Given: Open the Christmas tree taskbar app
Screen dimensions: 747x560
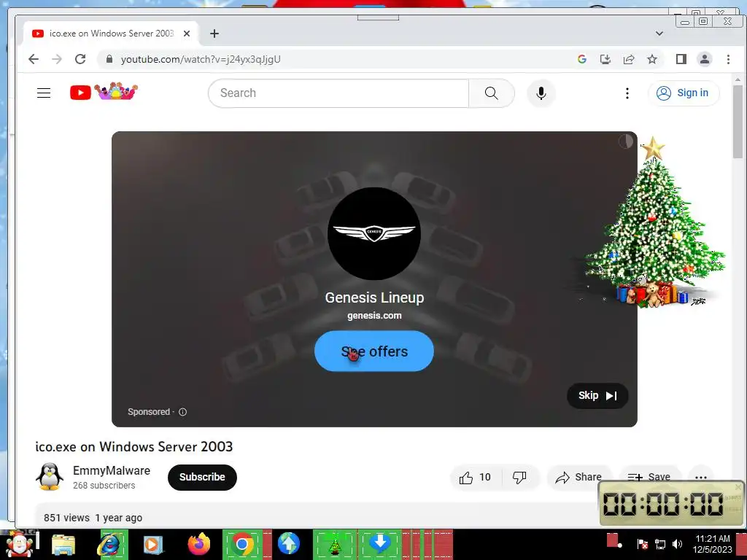Looking at the screenshot, I should pyautogui.click(x=335, y=545).
